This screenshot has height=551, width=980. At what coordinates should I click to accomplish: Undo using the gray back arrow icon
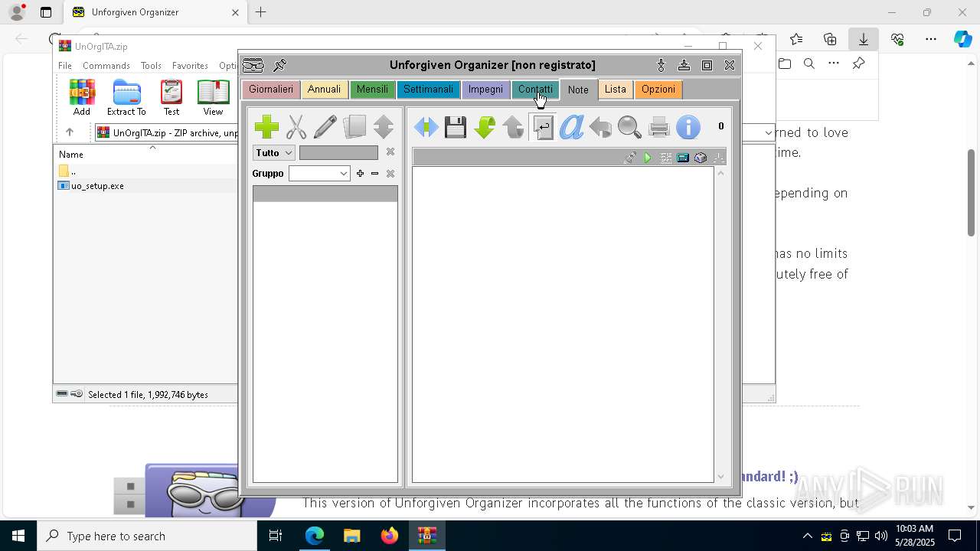click(x=600, y=127)
